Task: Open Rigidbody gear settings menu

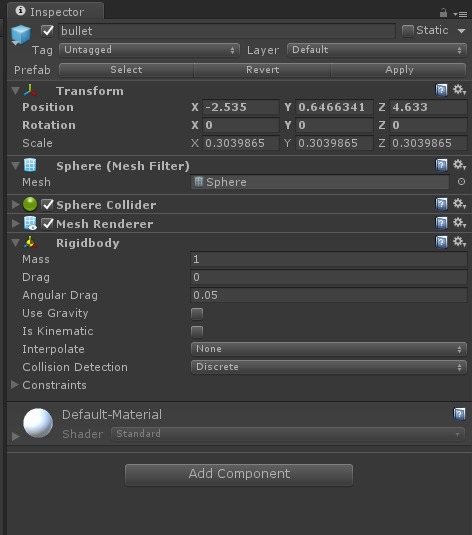Action: coord(459,242)
